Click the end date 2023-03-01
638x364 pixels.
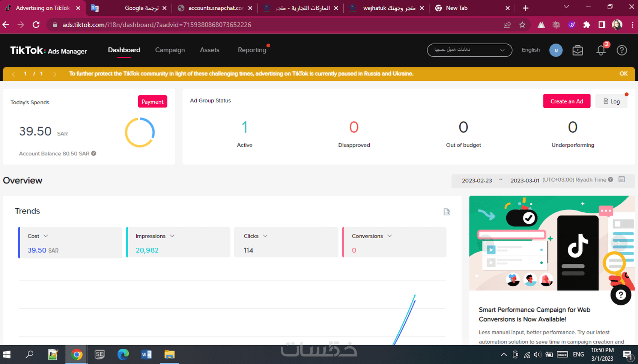(525, 180)
